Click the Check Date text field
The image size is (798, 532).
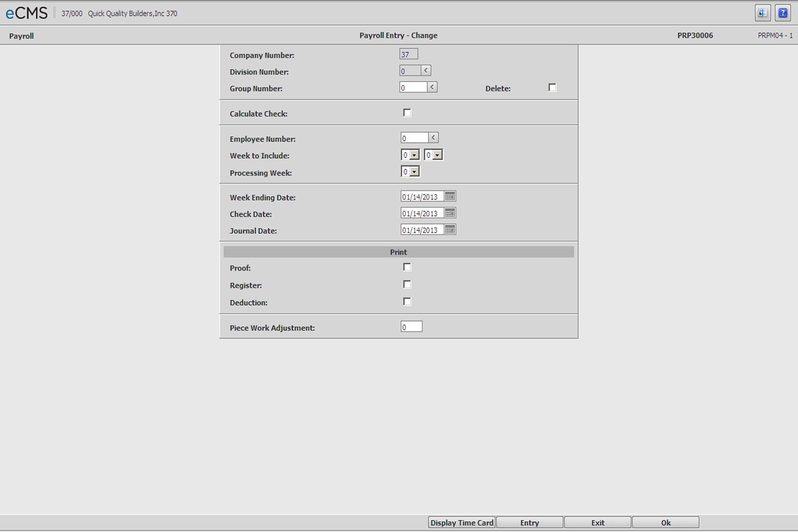(x=422, y=213)
